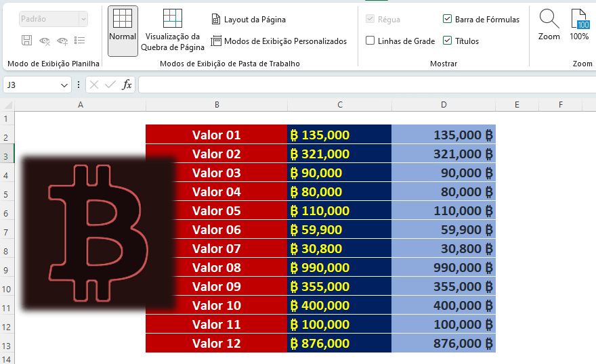596x364 pixels.
Task: Click the Zoom magnifier button
Action: [549, 25]
